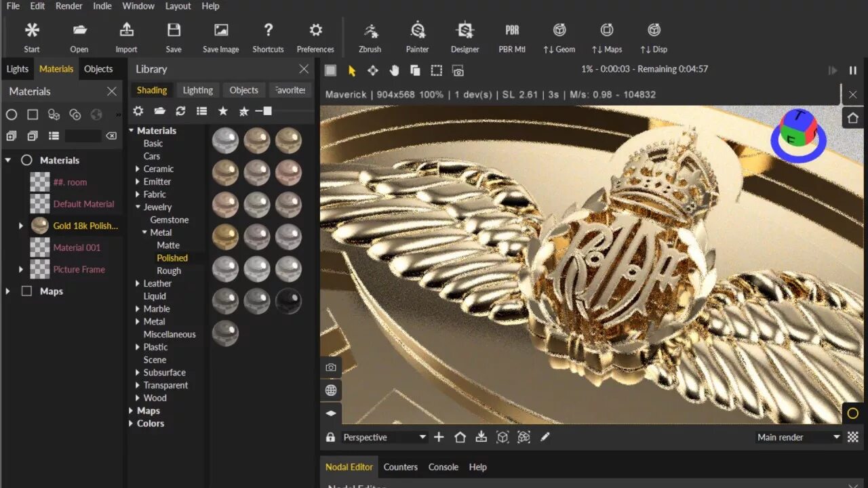The image size is (868, 488).
Task: Select the Default Material row
Action: point(84,204)
